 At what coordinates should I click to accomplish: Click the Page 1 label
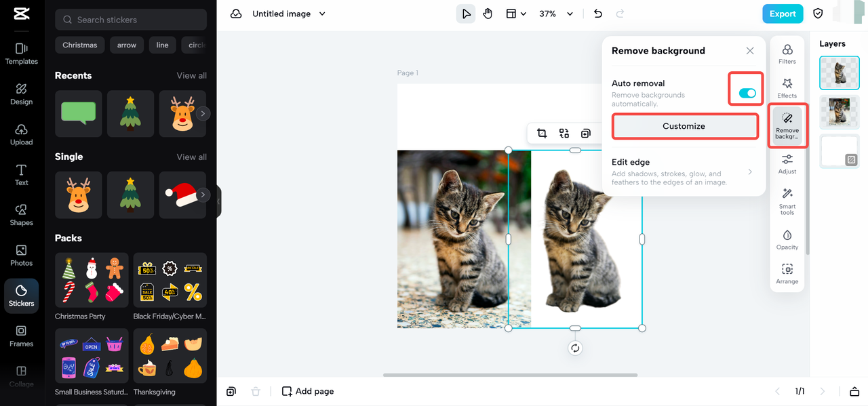pyautogui.click(x=408, y=73)
